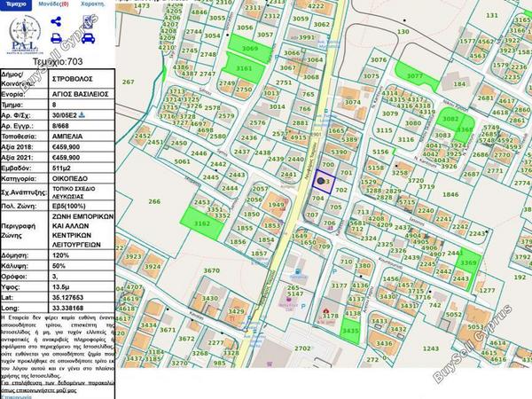Click the ΤΟΠΙΚΟ ΣΧΕΔΙΟ ΛΕΥΚΩΣΙΑΣ value
532x399 pixels.
click(x=74, y=192)
